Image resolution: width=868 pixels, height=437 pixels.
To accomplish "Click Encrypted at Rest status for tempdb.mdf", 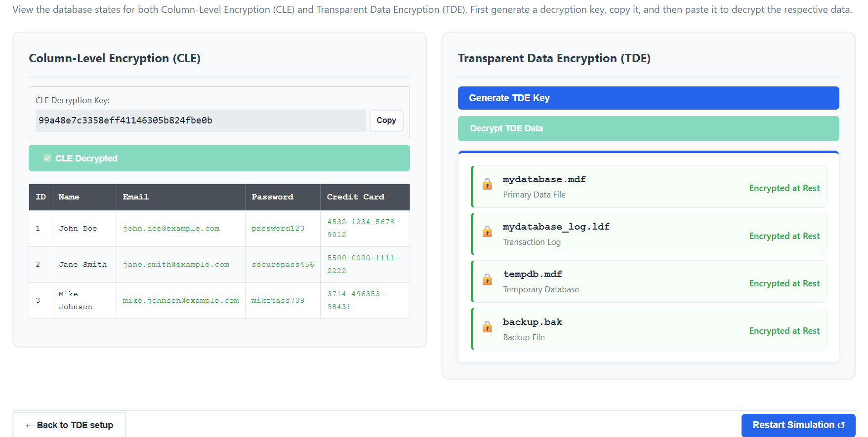I will coord(784,283).
